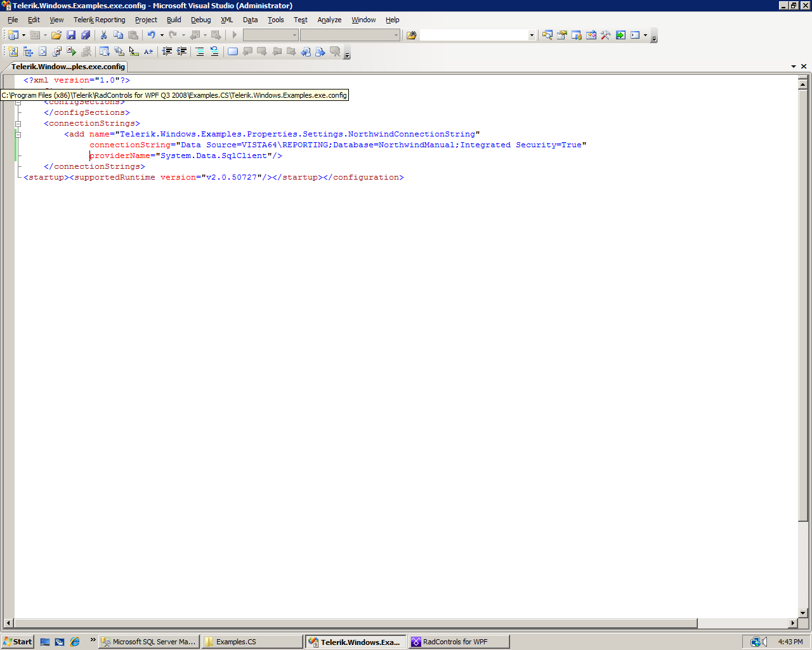
Task: Open the Properties Window icon
Action: [562, 35]
